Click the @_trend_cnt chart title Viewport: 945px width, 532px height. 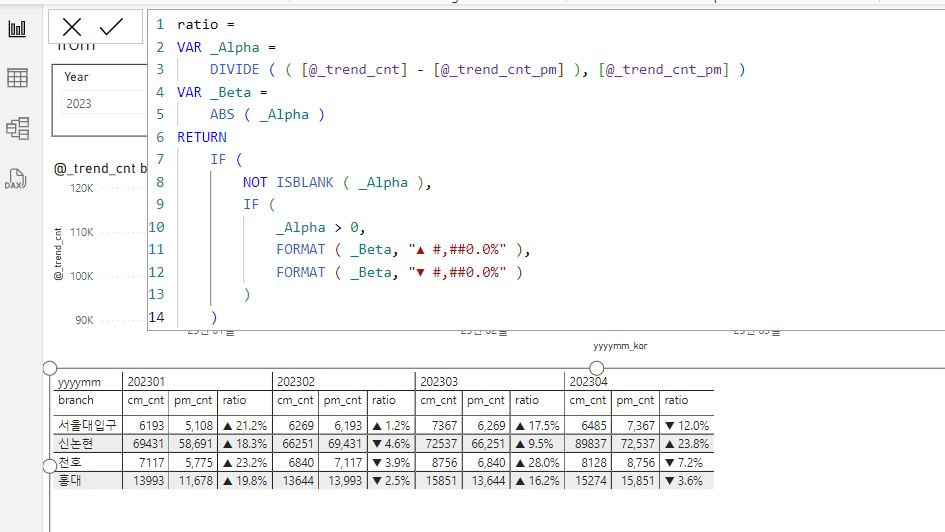[100, 169]
